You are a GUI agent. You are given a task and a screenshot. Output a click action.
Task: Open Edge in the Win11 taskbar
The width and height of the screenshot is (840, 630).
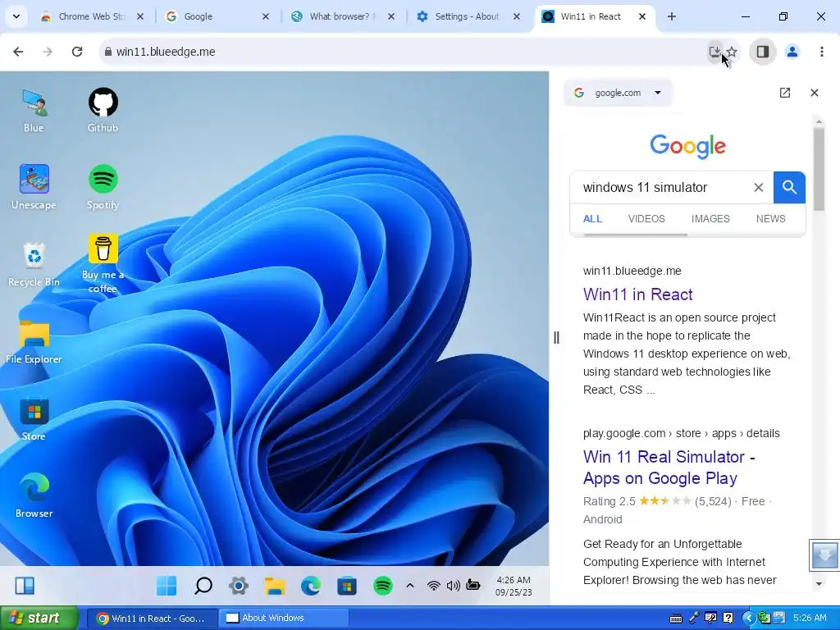click(x=311, y=586)
